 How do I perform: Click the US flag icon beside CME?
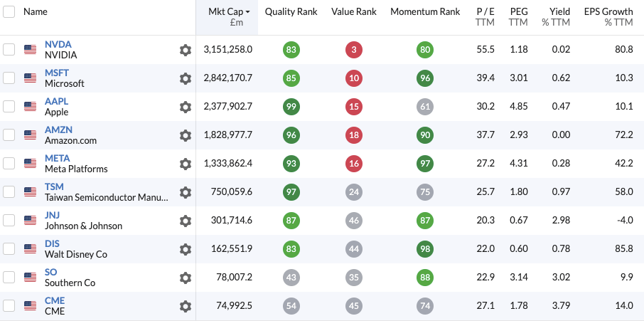click(30, 306)
